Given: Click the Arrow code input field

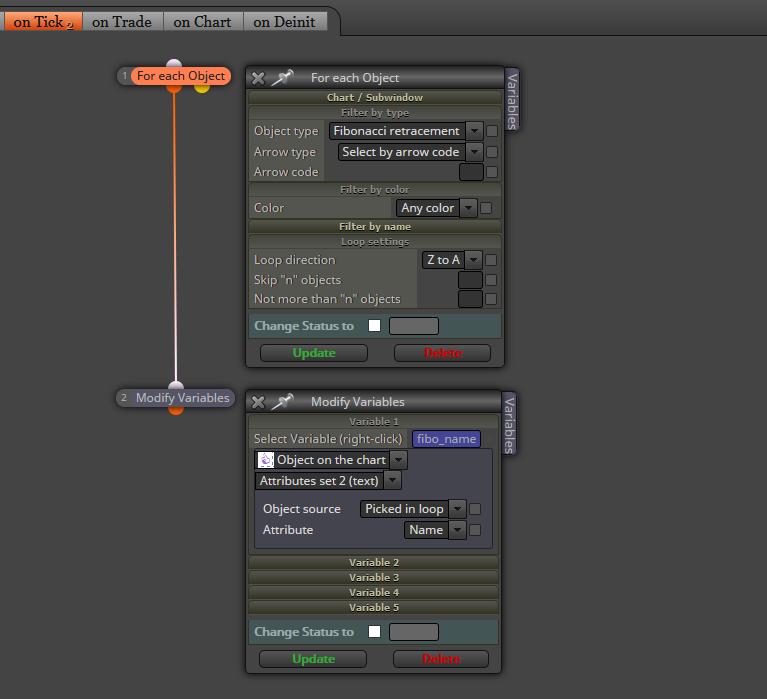Looking at the screenshot, I should [x=472, y=172].
